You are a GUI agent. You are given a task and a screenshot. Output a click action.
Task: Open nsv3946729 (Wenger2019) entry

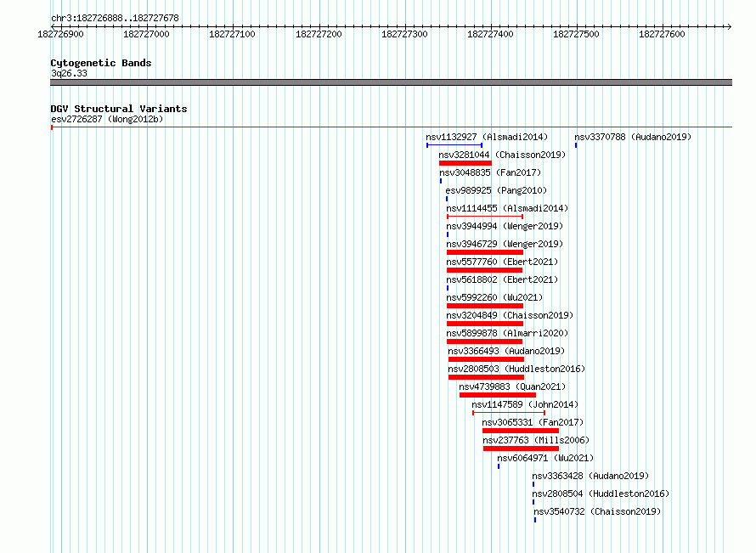(x=505, y=244)
